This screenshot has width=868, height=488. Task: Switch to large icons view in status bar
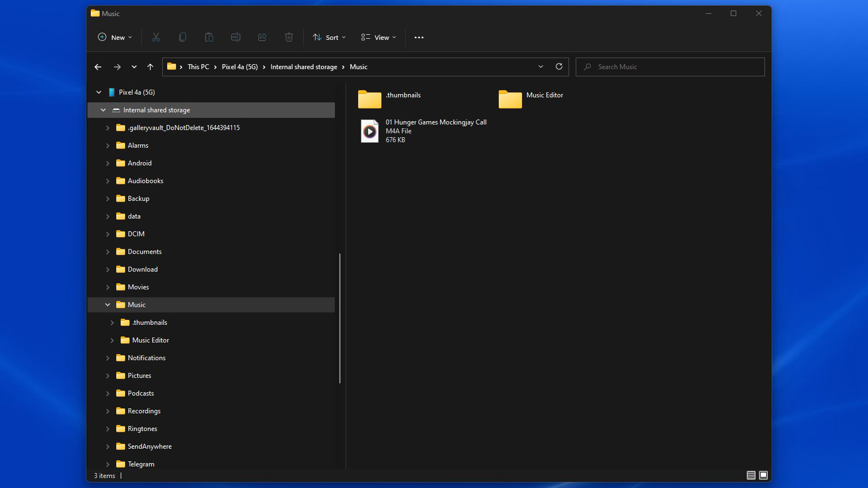click(763, 475)
